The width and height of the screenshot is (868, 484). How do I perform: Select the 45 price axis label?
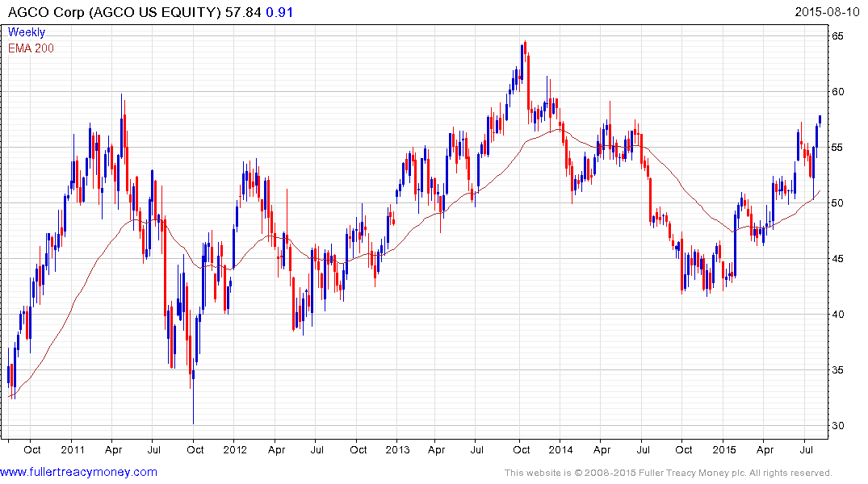click(839, 259)
